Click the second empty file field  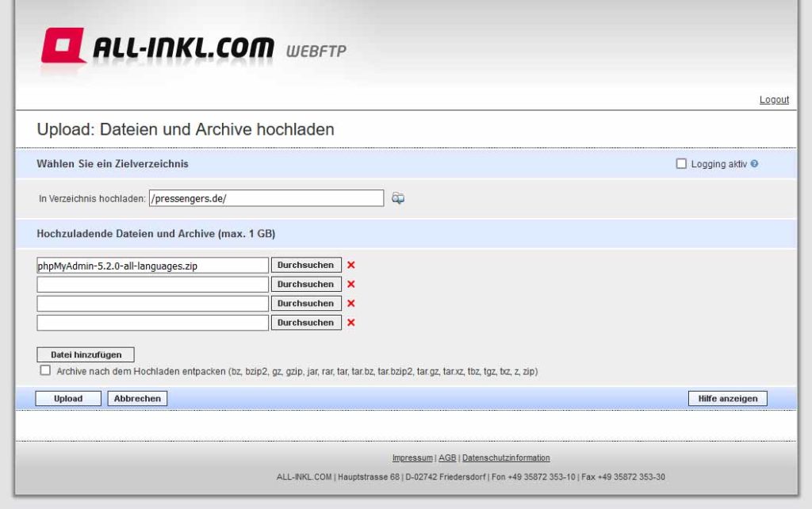[x=153, y=285]
